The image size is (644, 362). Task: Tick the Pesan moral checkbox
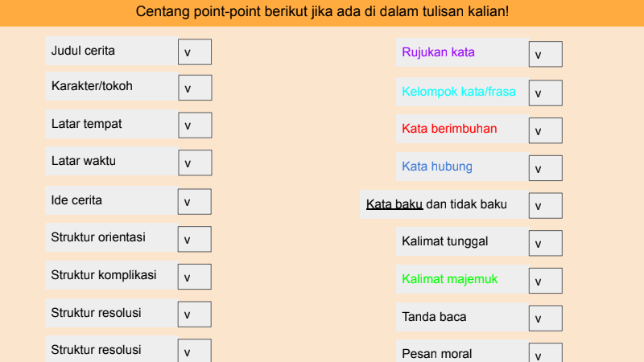pos(545,354)
